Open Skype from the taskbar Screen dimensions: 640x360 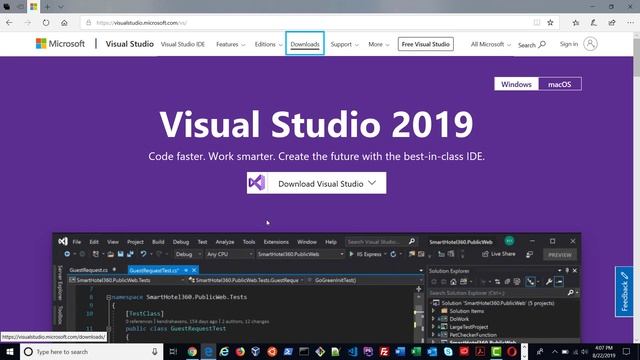coord(448,351)
